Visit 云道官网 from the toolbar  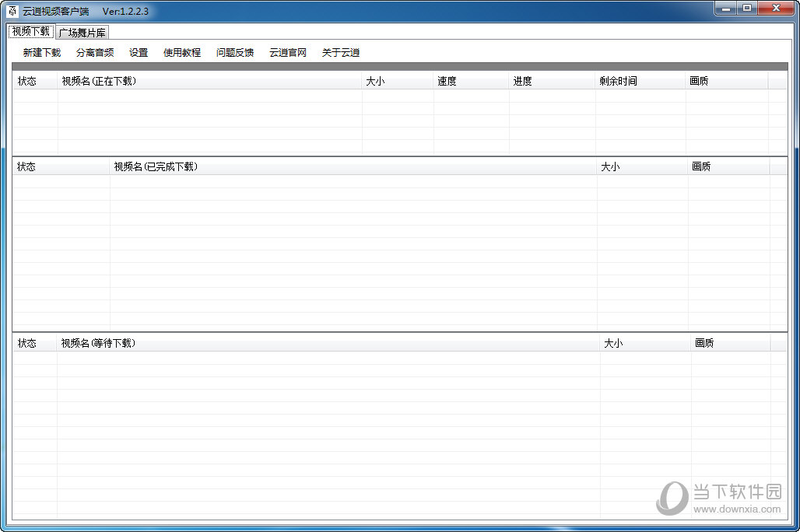(x=288, y=53)
